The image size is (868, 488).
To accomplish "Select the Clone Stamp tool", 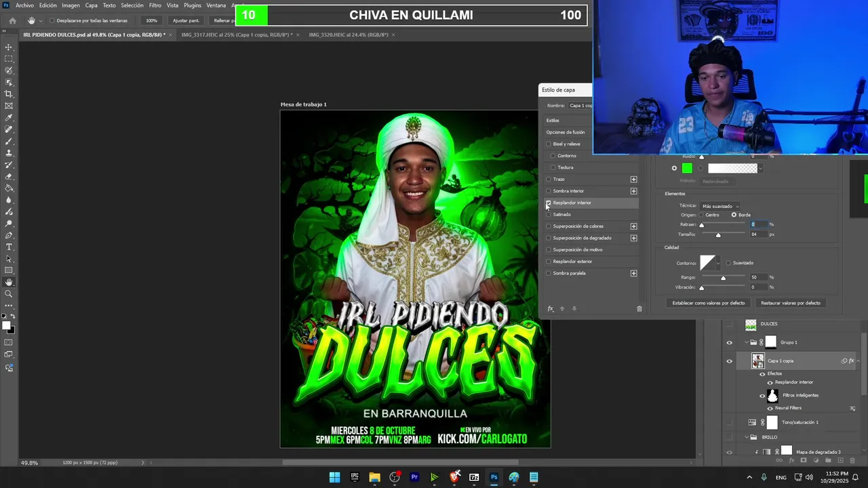I will click(x=9, y=153).
